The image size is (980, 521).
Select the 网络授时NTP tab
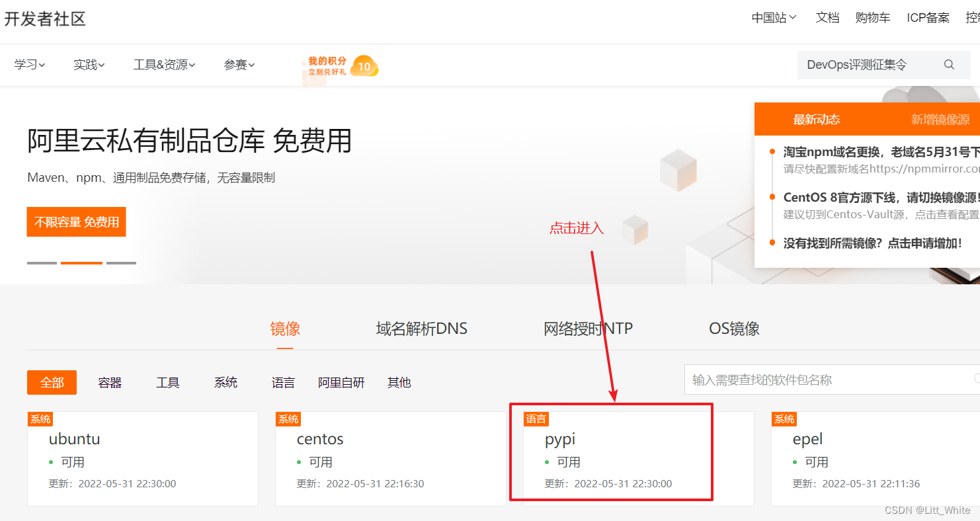click(x=589, y=329)
